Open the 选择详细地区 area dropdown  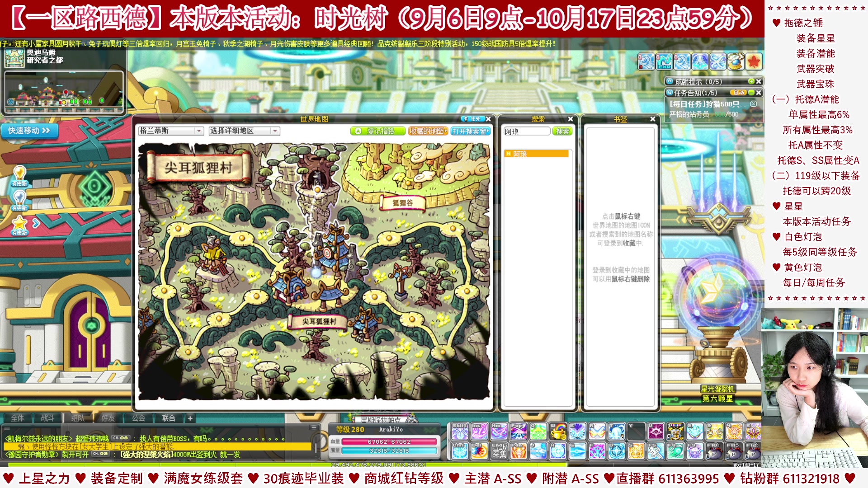[244, 131]
